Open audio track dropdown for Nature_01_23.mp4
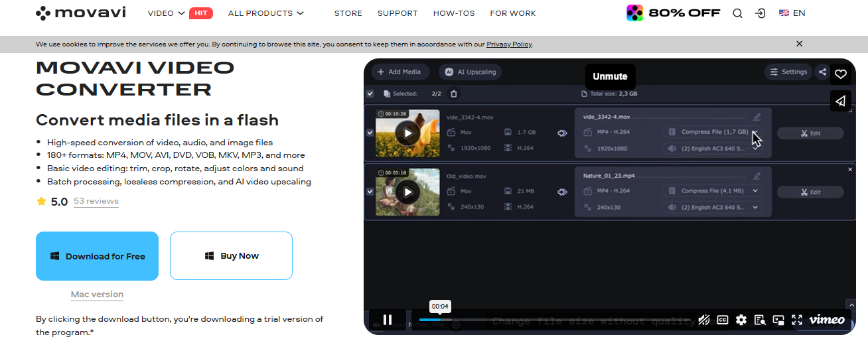Image resolution: width=868 pixels, height=347 pixels. pyautogui.click(x=713, y=208)
